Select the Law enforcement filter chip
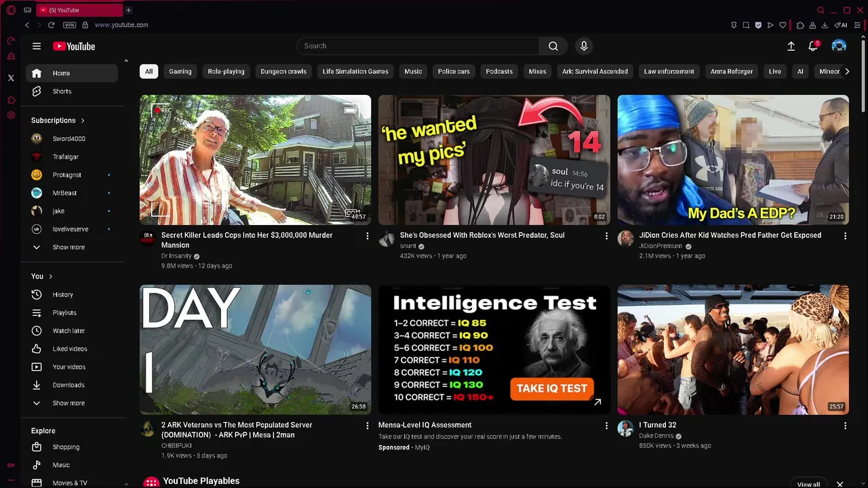 (669, 71)
